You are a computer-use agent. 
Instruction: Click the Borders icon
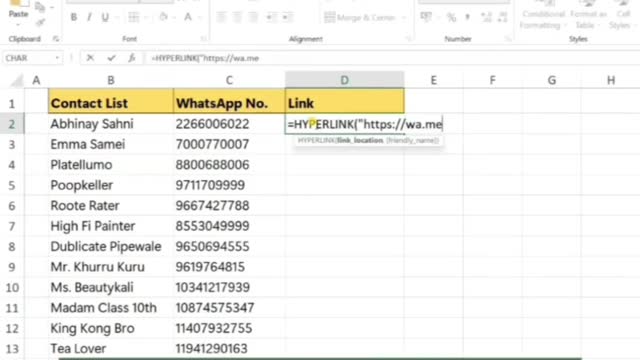[x=133, y=17]
